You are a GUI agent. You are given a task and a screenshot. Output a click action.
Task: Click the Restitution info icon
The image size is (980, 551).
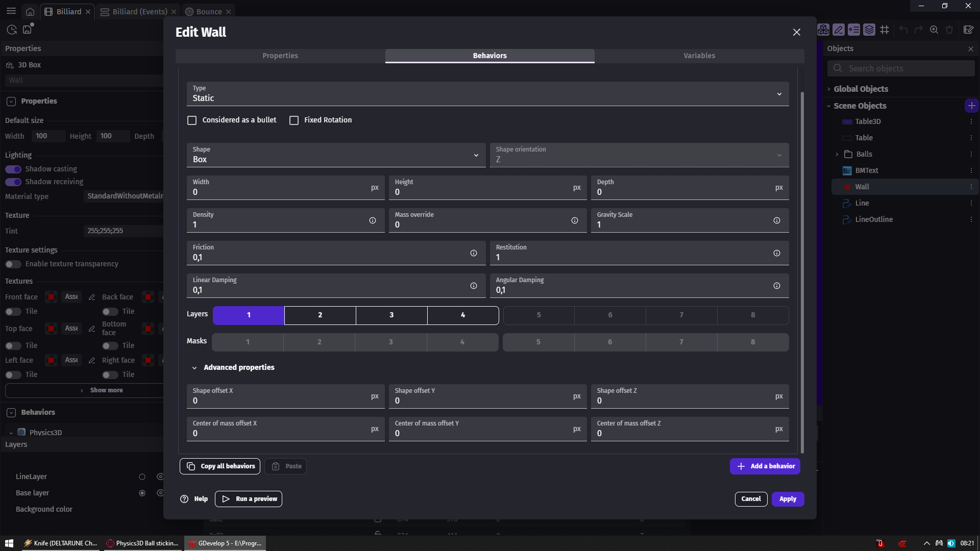coord(776,253)
